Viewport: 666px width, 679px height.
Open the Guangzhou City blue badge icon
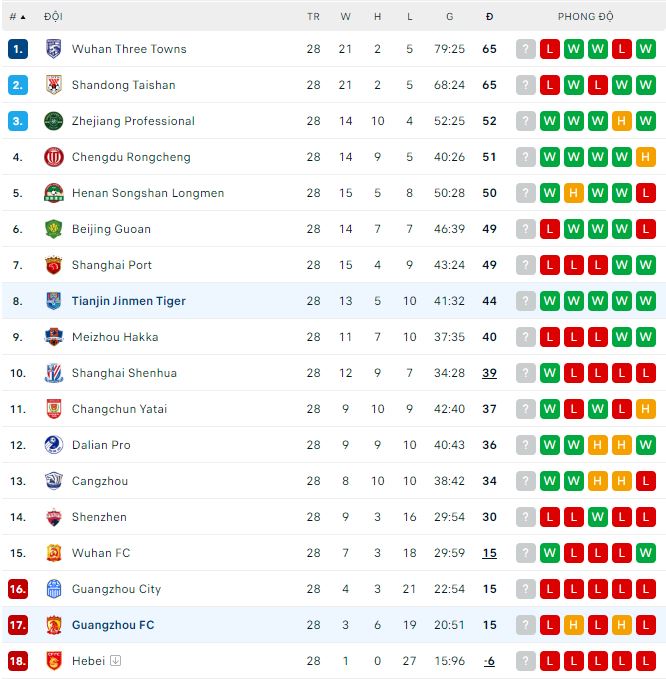(x=54, y=589)
